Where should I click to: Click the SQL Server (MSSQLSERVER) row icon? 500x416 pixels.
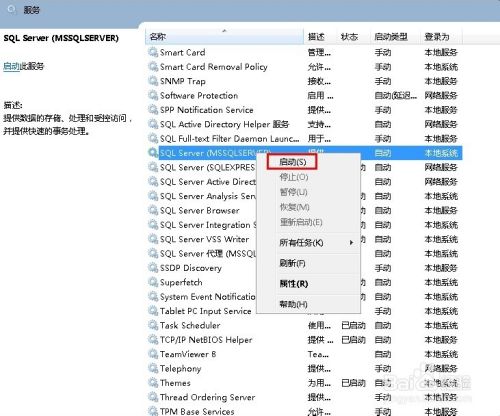pyautogui.click(x=153, y=153)
